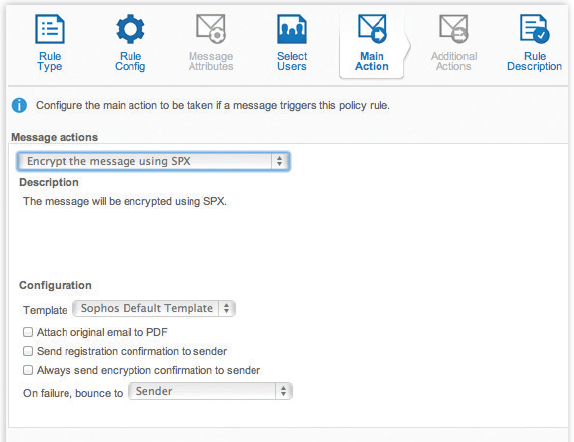Select the Select Users icon

click(x=291, y=29)
